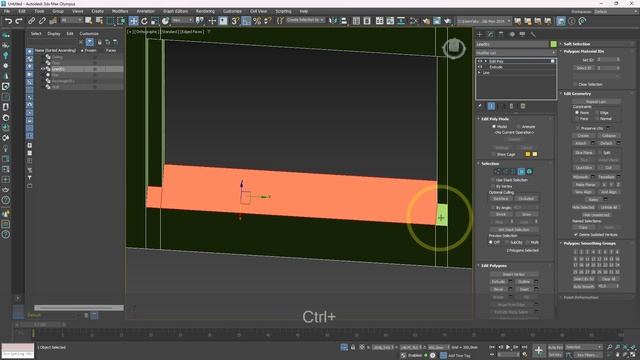Click first yellow cage color swatch
The height and width of the screenshot is (360, 640).
[527, 154]
